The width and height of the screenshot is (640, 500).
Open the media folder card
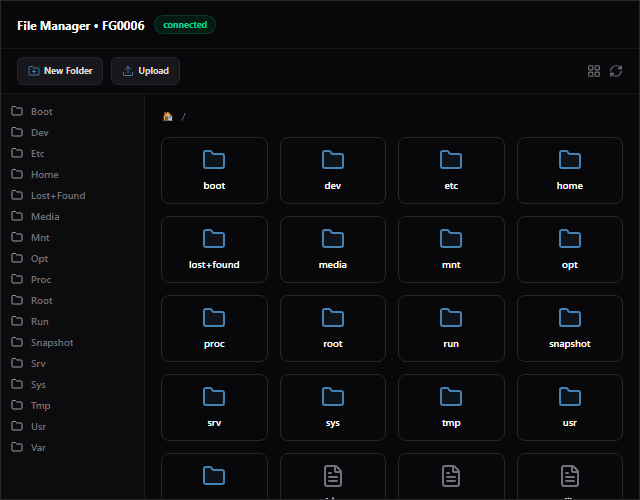tap(333, 249)
